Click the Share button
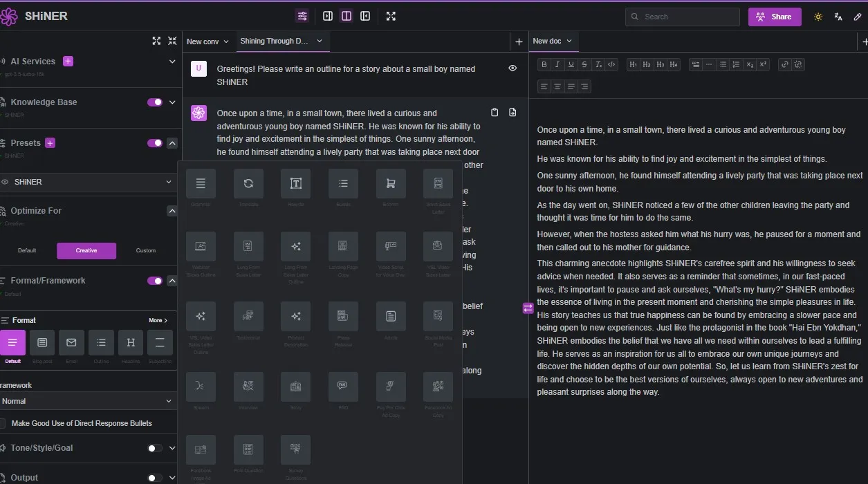This screenshot has height=484, width=868. pos(774,17)
